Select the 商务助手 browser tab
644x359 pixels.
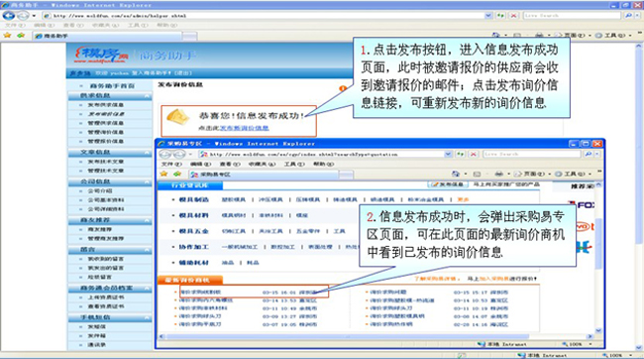pos(107,36)
